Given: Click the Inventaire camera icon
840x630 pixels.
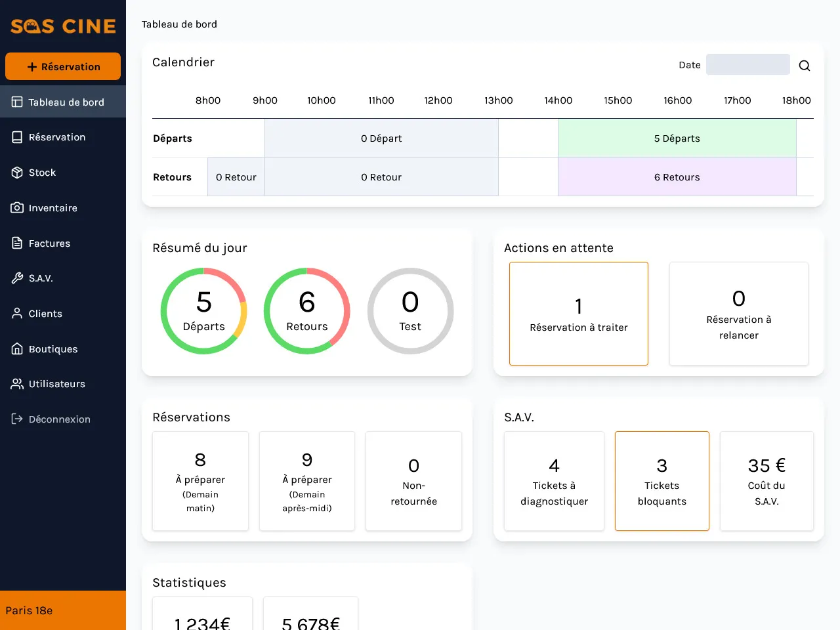Looking at the screenshot, I should pos(17,208).
